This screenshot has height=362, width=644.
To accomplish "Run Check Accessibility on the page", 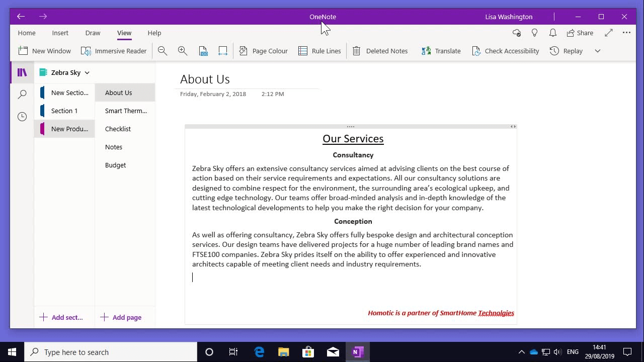I will point(505,50).
